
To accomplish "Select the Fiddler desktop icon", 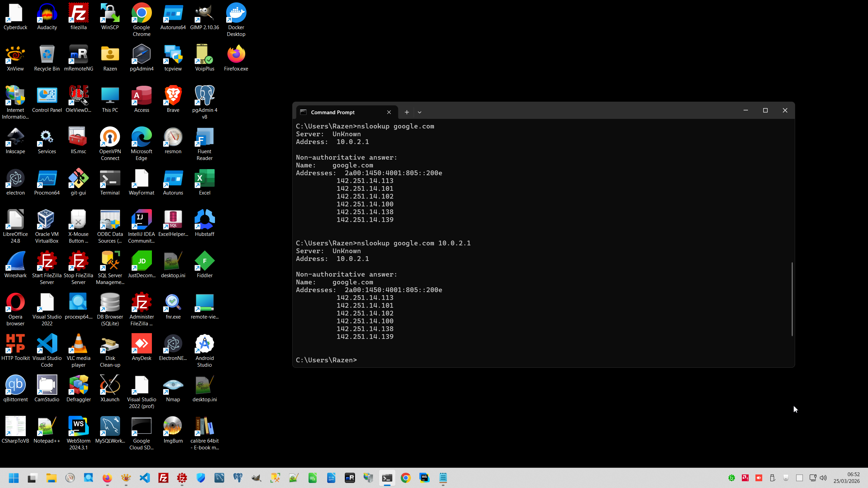I will click(x=204, y=262).
